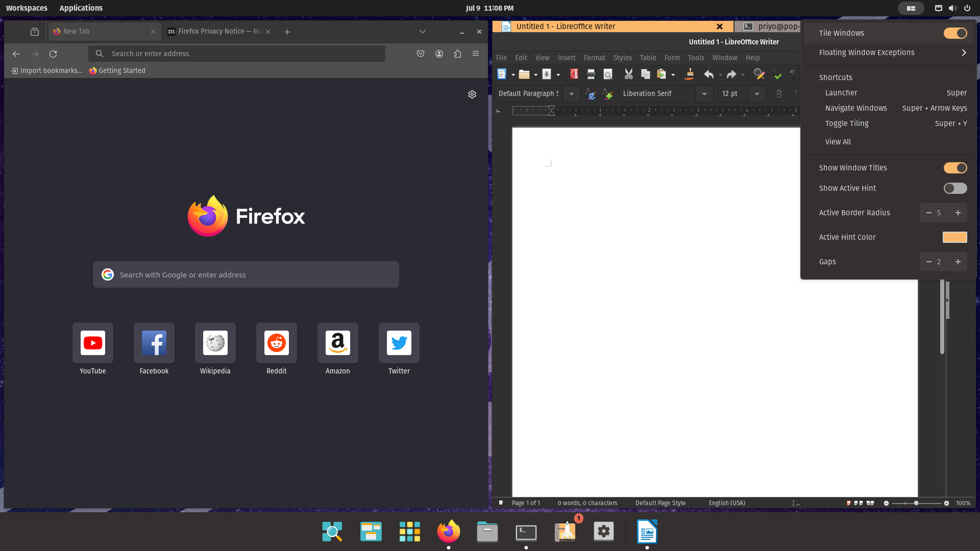Open the Print dialog in Writer
The height and width of the screenshot is (551, 980).
click(591, 74)
